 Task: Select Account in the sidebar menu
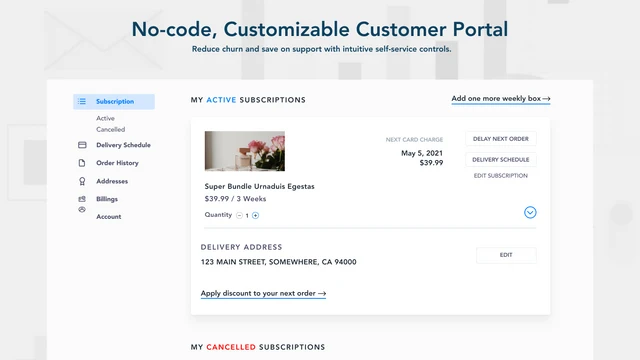(x=109, y=217)
